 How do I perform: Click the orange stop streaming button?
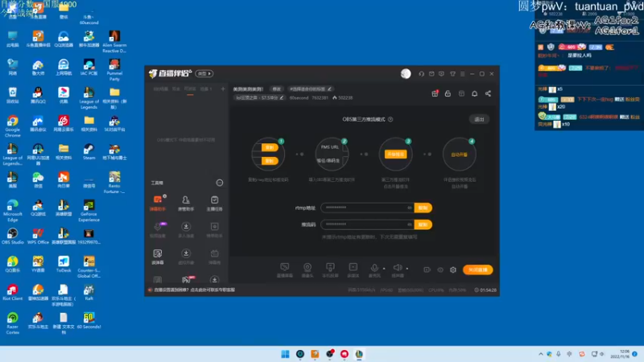pos(477,269)
